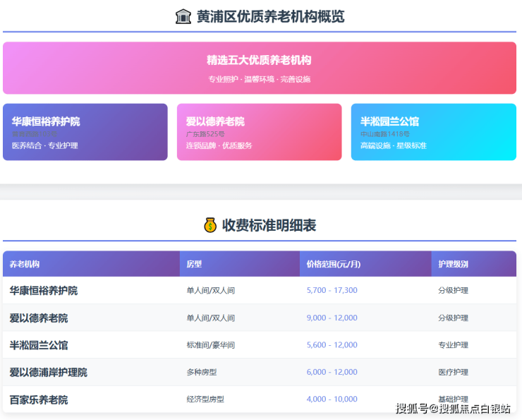Click the 广东路525号 address text
522x420 pixels.
[205, 133]
